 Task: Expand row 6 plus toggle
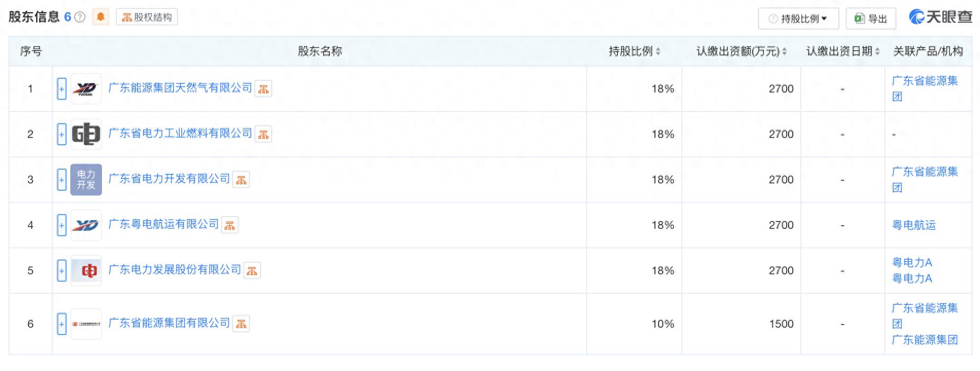[x=62, y=324]
